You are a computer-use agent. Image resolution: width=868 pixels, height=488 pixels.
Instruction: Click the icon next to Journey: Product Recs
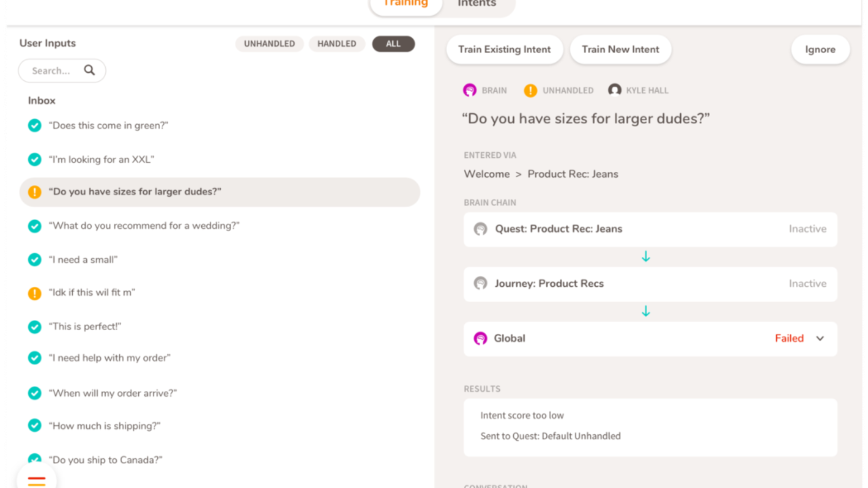coord(480,284)
